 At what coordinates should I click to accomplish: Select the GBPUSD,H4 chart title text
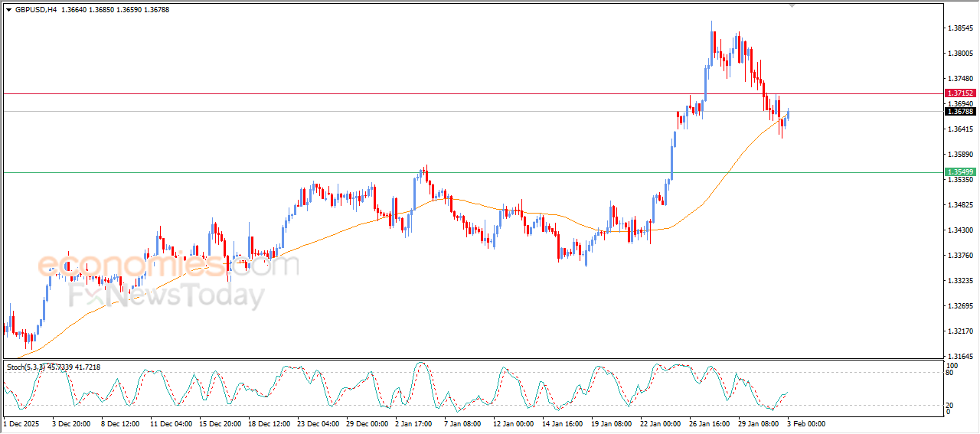[x=36, y=10]
